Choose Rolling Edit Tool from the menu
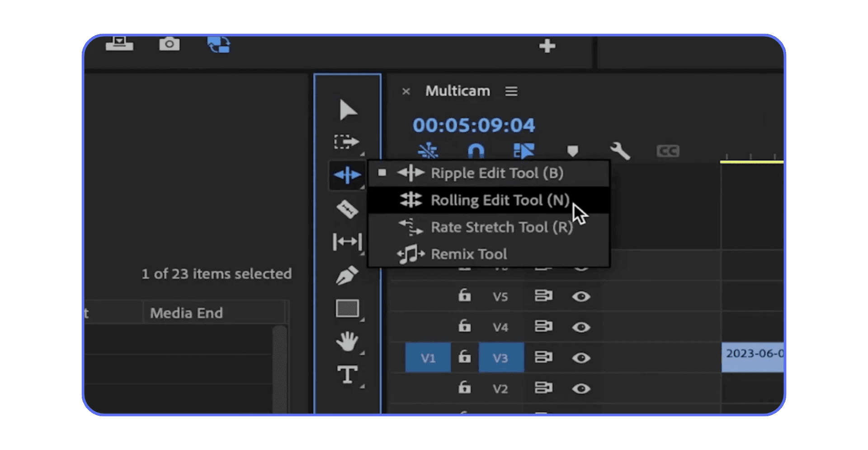Viewport: 868px width, 450px height. click(500, 200)
